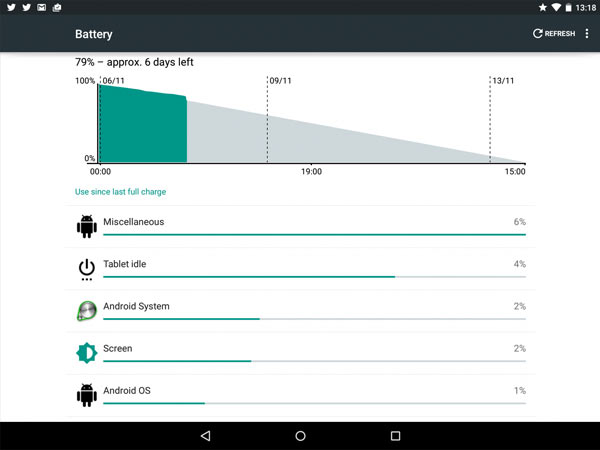This screenshot has width=600, height=450.
Task: Click the Screen brightness icon
Action: point(87,352)
